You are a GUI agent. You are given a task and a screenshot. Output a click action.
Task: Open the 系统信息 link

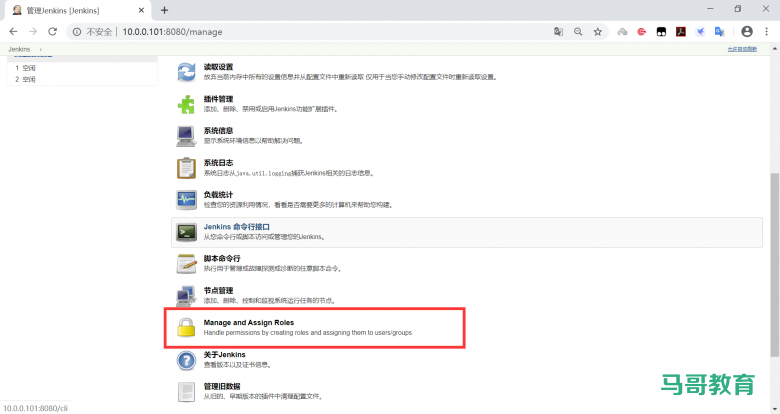(218, 131)
